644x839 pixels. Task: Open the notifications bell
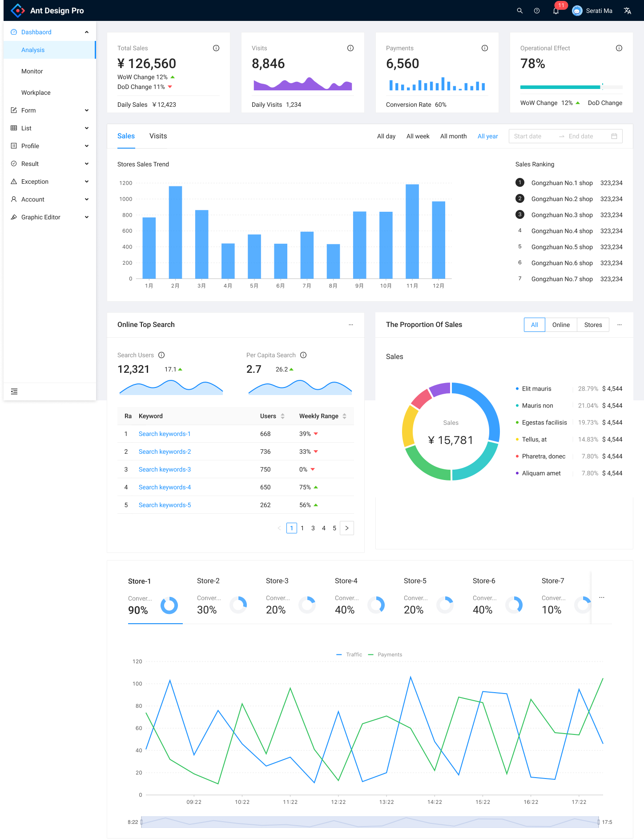pyautogui.click(x=556, y=11)
